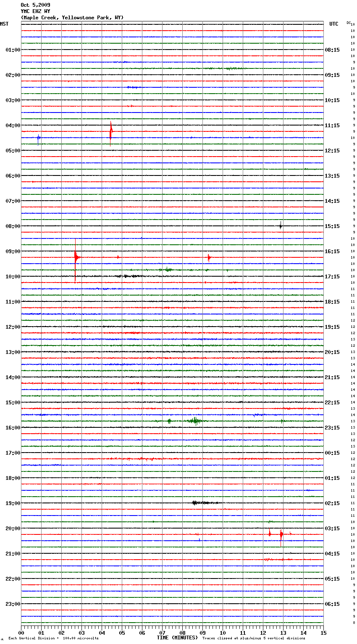The height and width of the screenshot is (644, 357).
Task: Click the "00" minute tick label on the time axis
Action: click(21, 633)
